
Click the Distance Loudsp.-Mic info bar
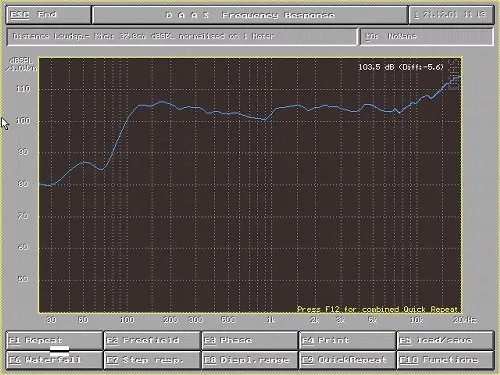pos(182,36)
